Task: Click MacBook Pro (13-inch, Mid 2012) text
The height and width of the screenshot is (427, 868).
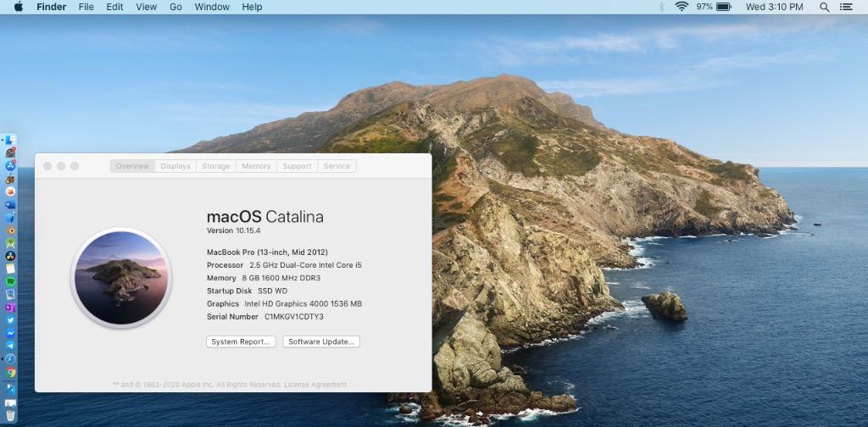Action: point(267,252)
